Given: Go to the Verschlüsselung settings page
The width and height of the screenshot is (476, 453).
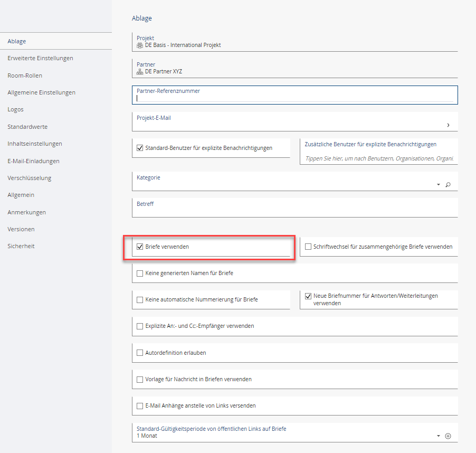Looking at the screenshot, I should [29, 178].
